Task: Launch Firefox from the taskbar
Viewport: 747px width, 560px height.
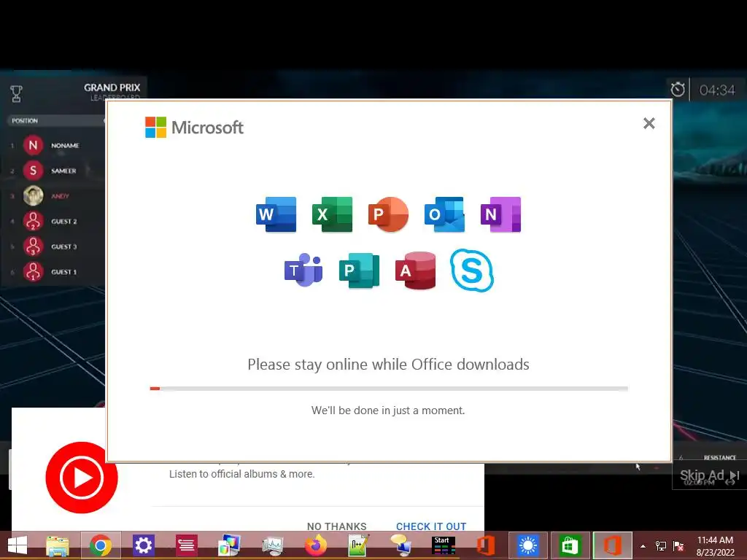Action: click(x=315, y=545)
